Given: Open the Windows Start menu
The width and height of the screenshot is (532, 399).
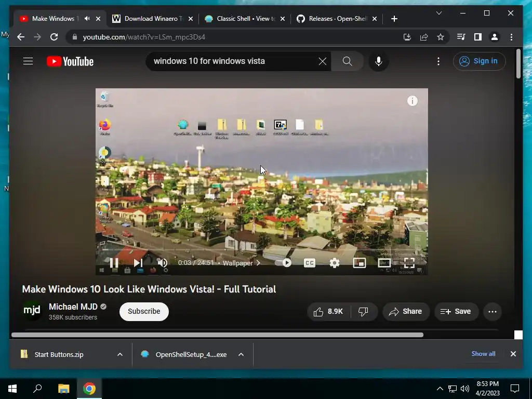Looking at the screenshot, I should (12, 389).
